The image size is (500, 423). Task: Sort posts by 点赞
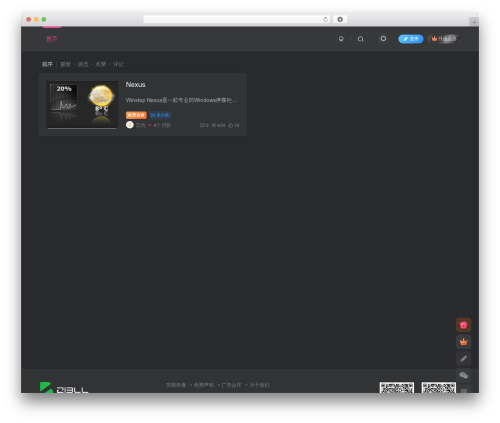coord(101,64)
